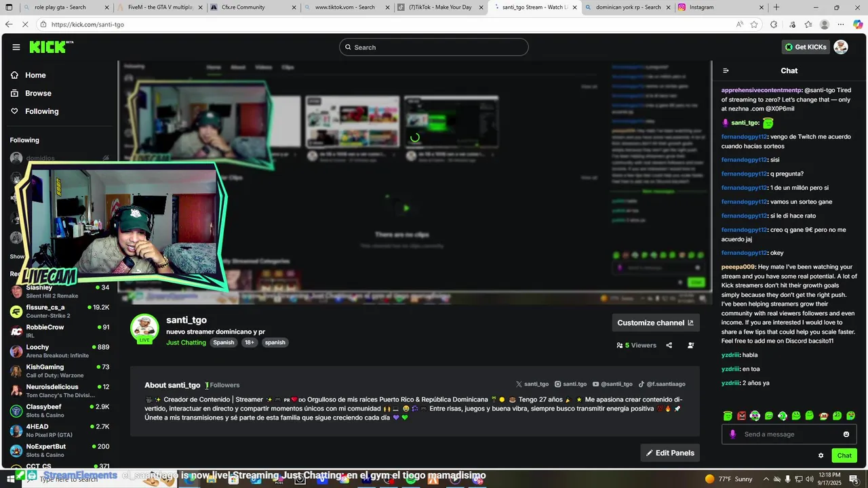
Task: Open the chat settings gear
Action: pos(821,455)
